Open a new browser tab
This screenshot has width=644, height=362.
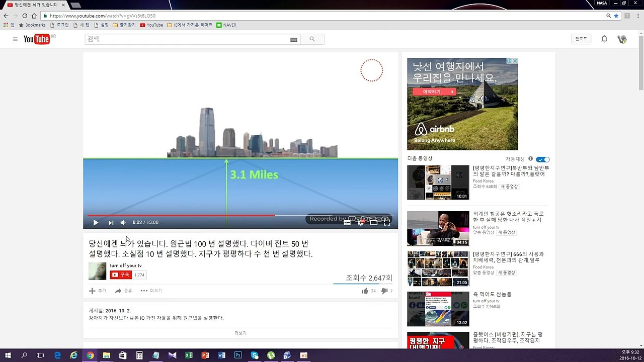pyautogui.click(x=75, y=5)
